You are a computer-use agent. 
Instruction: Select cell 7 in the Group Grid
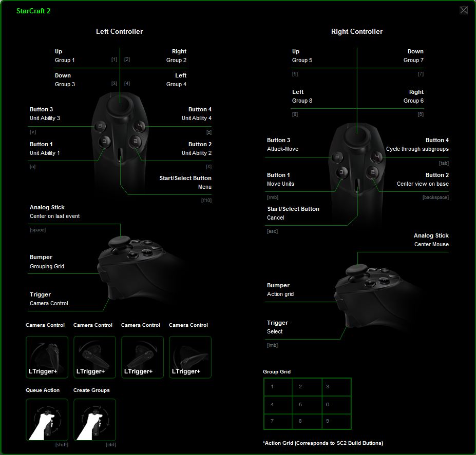coord(278,421)
